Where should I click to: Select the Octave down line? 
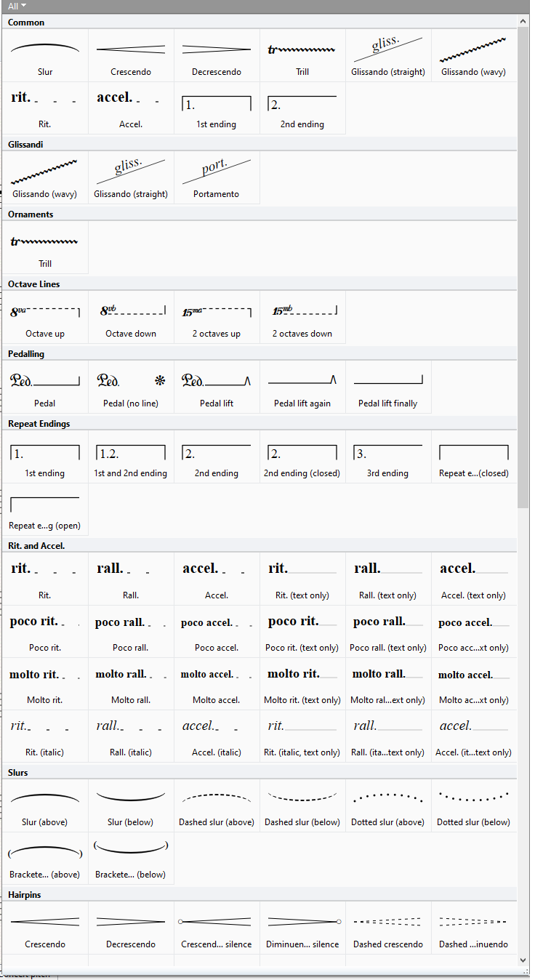click(131, 317)
